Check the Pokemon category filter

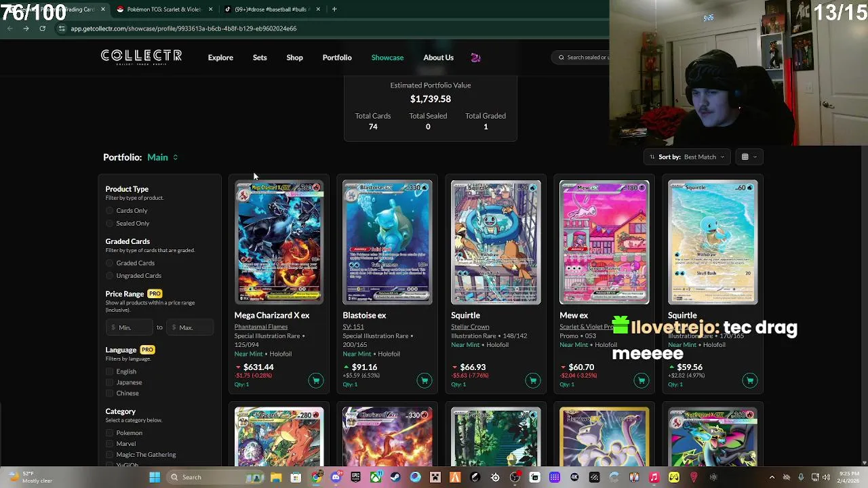[x=110, y=433]
